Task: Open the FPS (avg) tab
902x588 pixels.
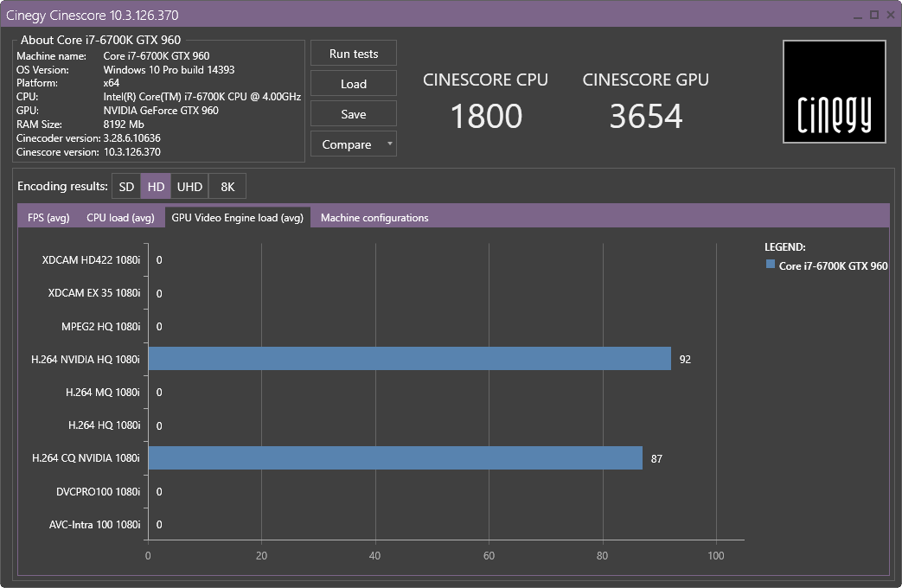Action: pos(48,218)
